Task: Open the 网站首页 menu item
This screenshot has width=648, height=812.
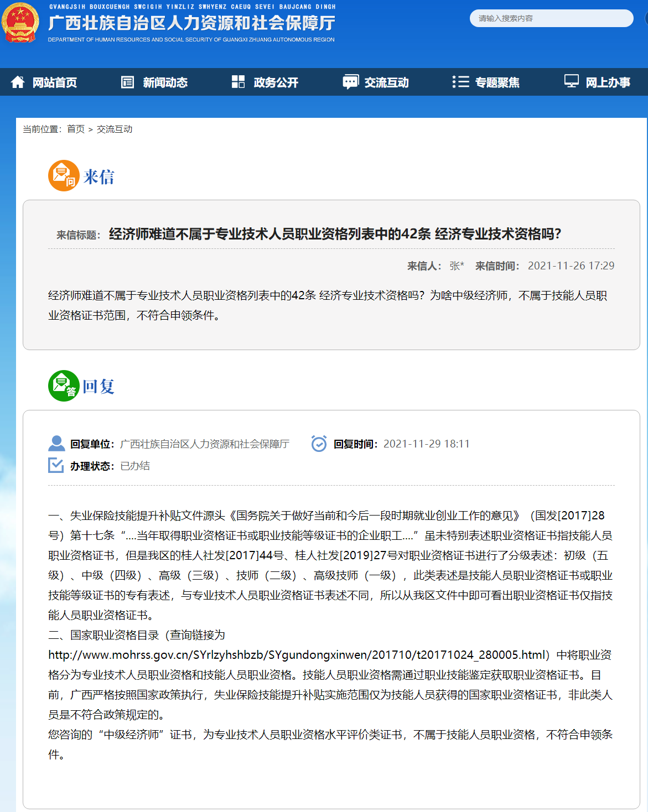Action: pos(54,82)
